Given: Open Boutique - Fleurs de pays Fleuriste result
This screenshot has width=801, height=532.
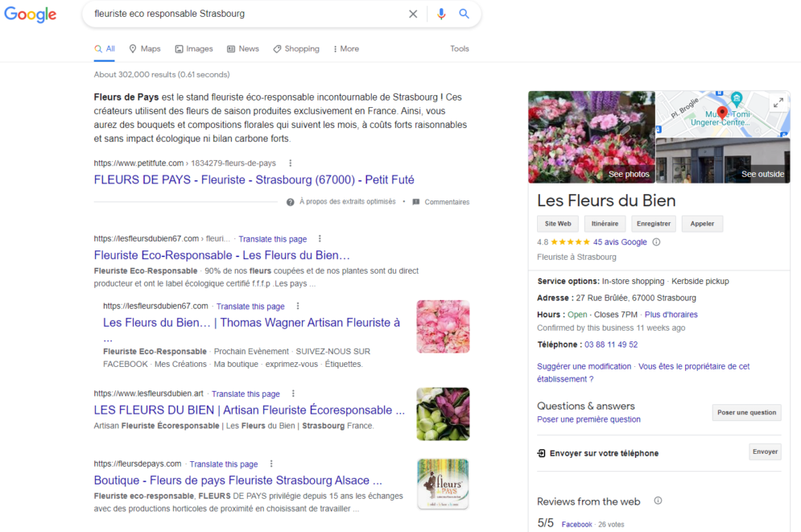Looking at the screenshot, I should (238, 480).
